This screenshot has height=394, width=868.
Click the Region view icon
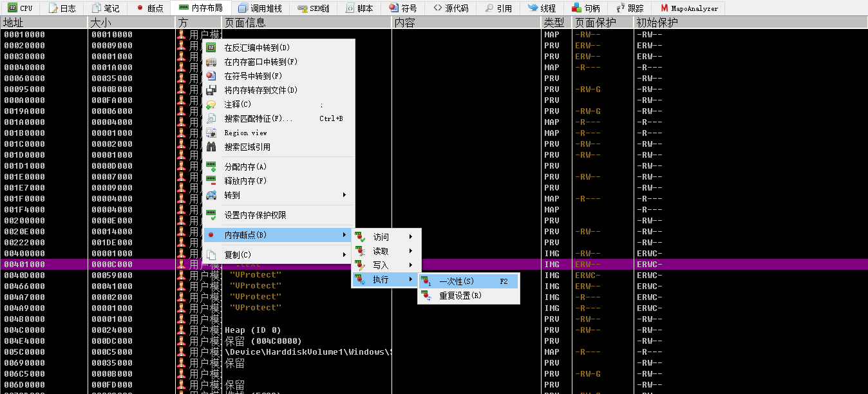pyautogui.click(x=211, y=133)
